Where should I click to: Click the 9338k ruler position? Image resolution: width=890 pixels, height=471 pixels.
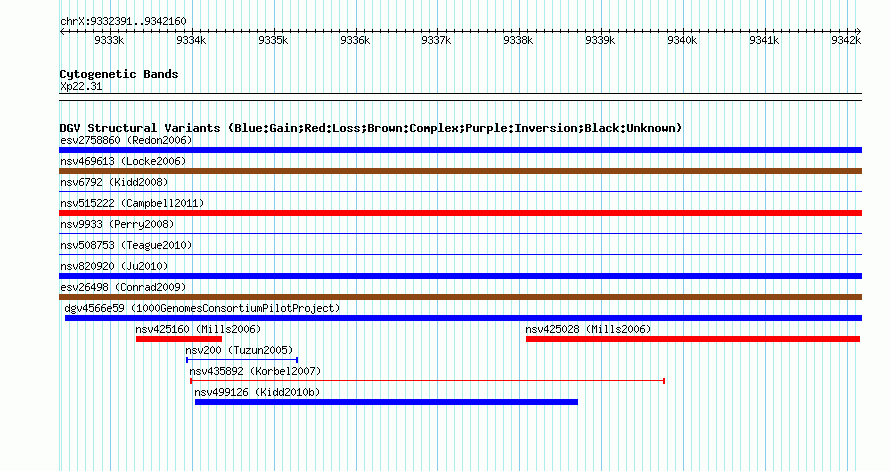tap(518, 40)
